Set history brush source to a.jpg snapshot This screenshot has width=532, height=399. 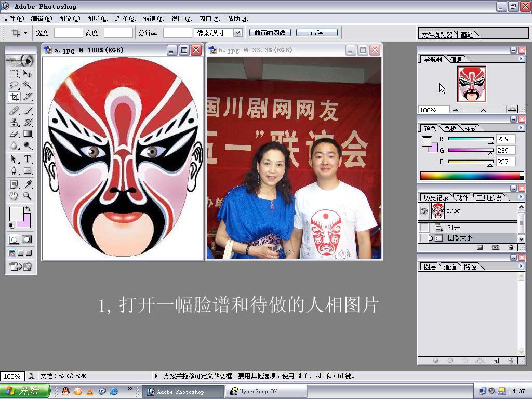[x=424, y=211]
